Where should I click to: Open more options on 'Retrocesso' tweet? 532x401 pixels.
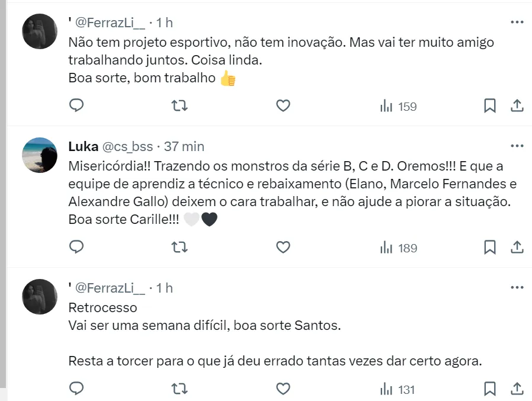[x=517, y=287]
